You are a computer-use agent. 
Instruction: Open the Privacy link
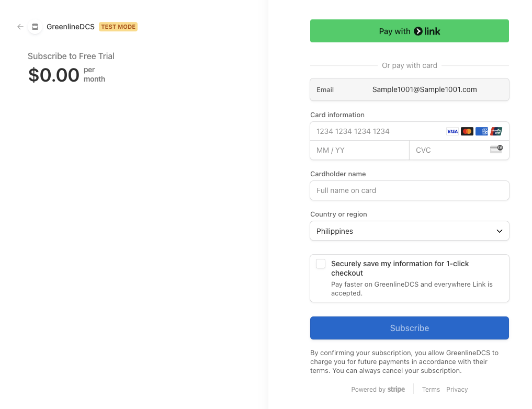(457, 389)
